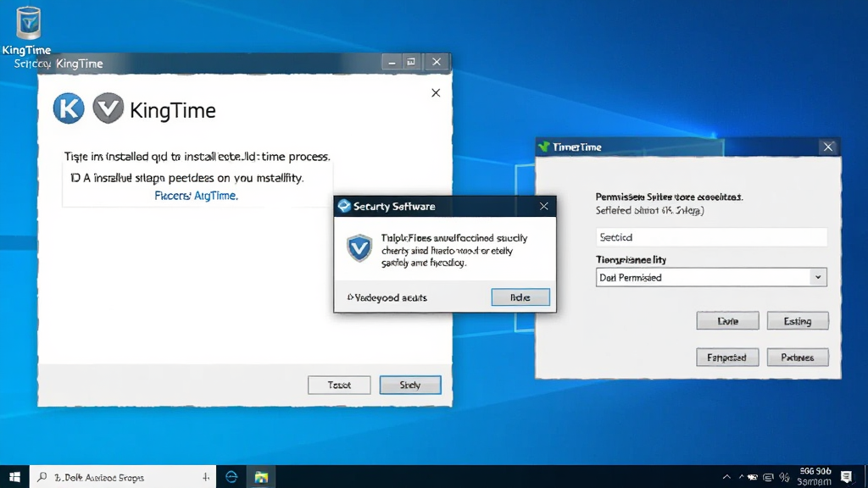Screen dimensions: 868x488
Task: Expand the "Vadeyood acuts" details in Security Software
Action: pos(387,297)
